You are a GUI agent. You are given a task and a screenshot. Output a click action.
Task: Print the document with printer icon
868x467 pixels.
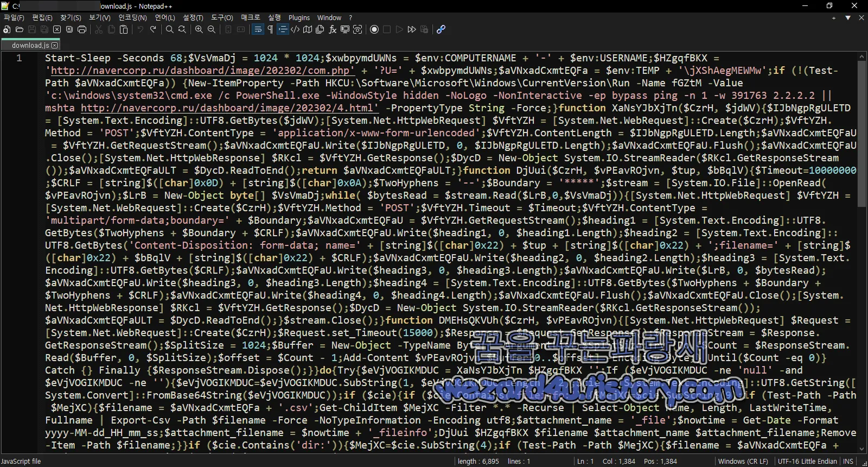82,29
